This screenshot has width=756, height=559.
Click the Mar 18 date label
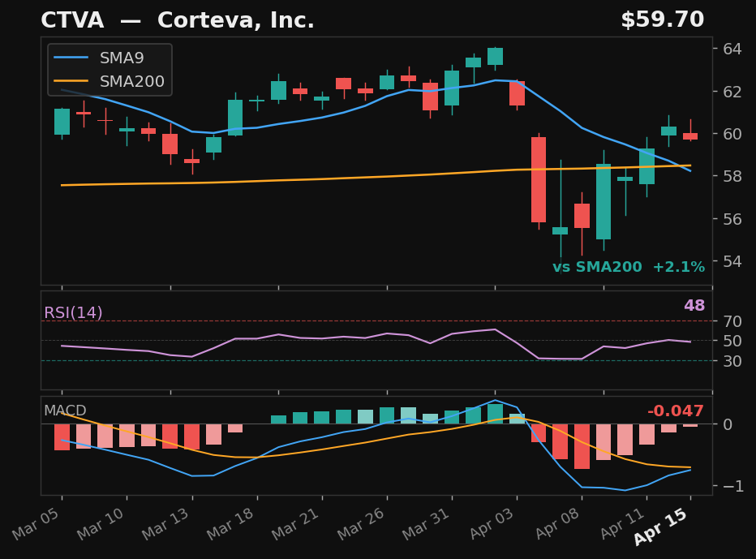click(230, 524)
